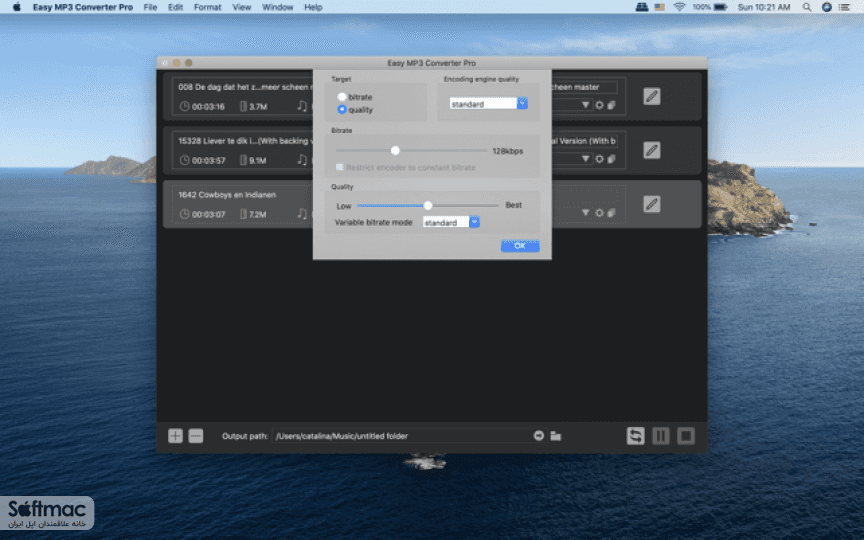Open Notification Center list icon
The image size is (864, 540).
coord(844,7)
